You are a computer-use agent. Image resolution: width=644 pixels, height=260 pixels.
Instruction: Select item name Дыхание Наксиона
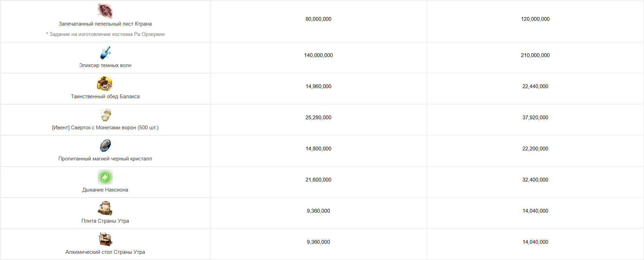tap(105, 190)
